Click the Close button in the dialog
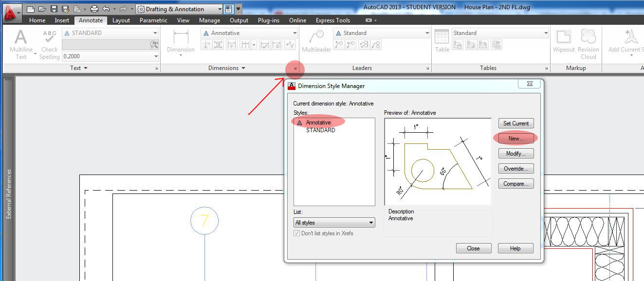644x281 pixels. point(474,248)
